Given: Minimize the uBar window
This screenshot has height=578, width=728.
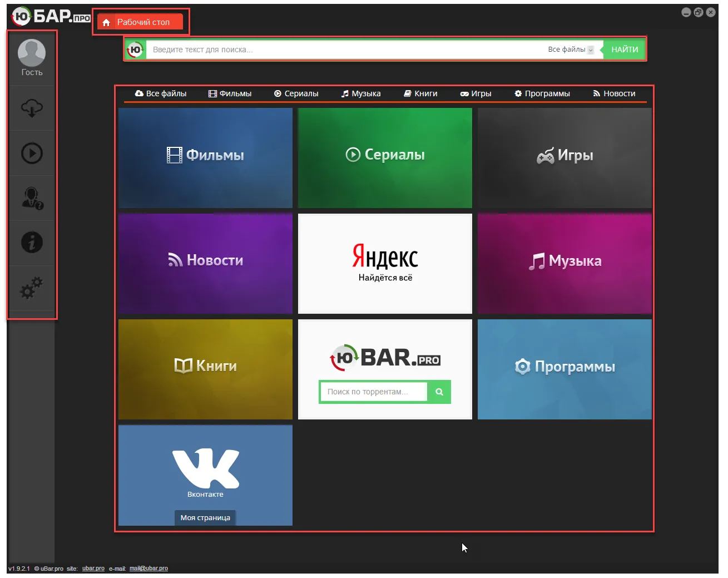Looking at the screenshot, I should pyautogui.click(x=686, y=12).
